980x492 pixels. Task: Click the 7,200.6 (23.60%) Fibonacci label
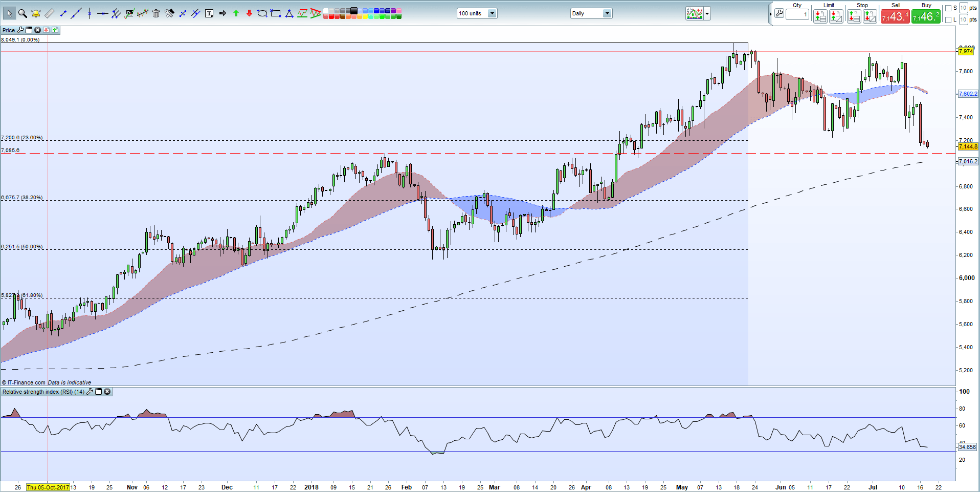tap(22, 138)
